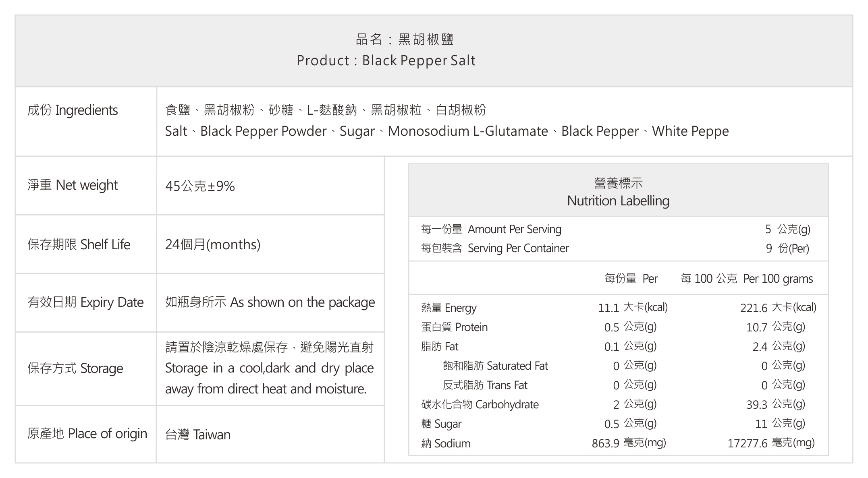868x478 pixels.
Task: Select the 原產地 Place of origin label
Action: pyautogui.click(x=87, y=434)
